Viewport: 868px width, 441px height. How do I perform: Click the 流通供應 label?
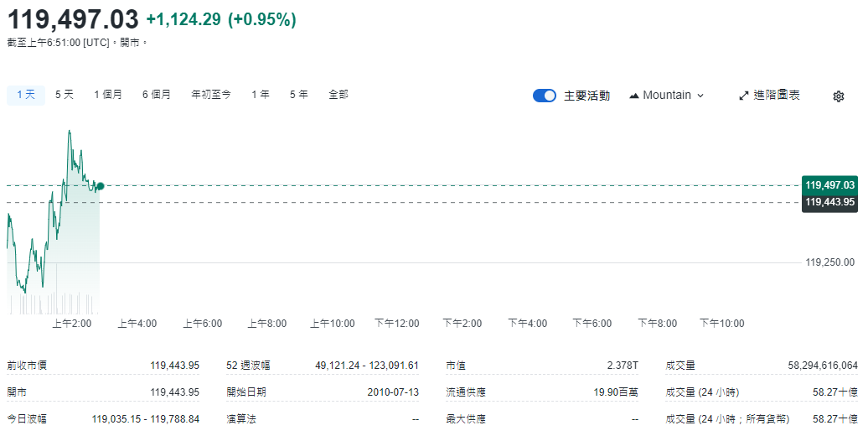tap(466, 392)
